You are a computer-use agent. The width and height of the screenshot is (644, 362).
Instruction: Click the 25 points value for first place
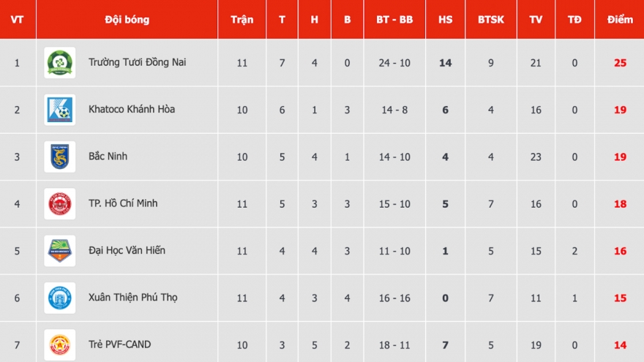pos(620,63)
